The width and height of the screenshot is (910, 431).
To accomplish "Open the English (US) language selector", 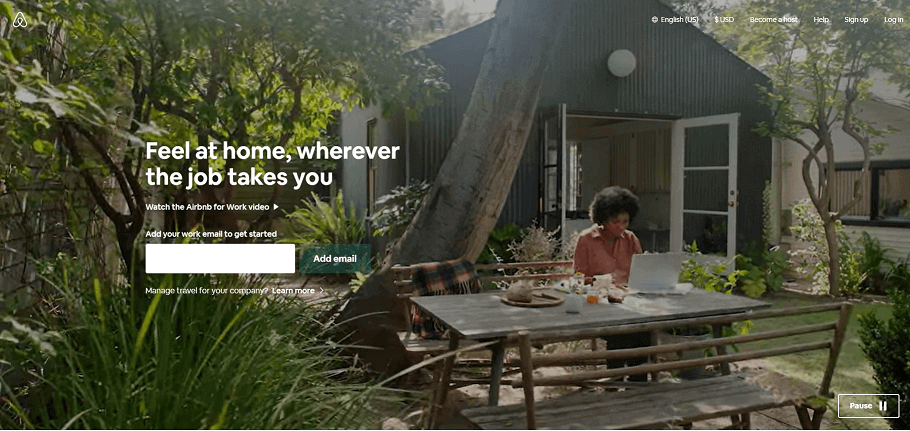I will coord(675,20).
